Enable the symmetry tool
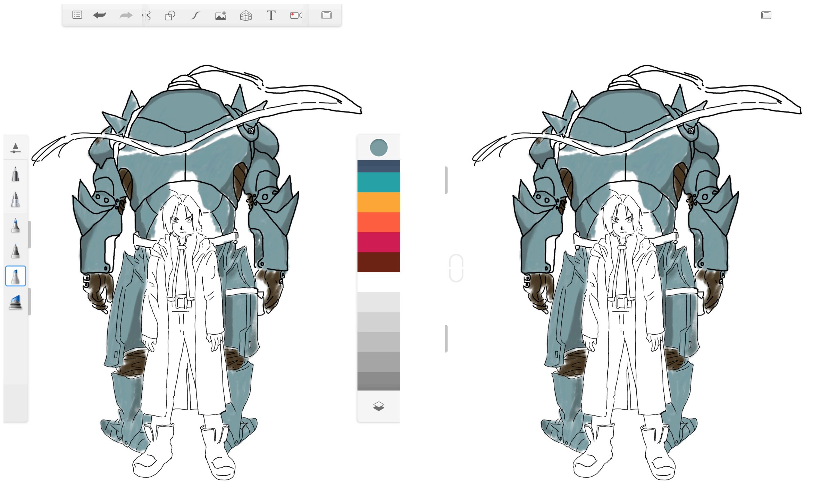 click(147, 15)
